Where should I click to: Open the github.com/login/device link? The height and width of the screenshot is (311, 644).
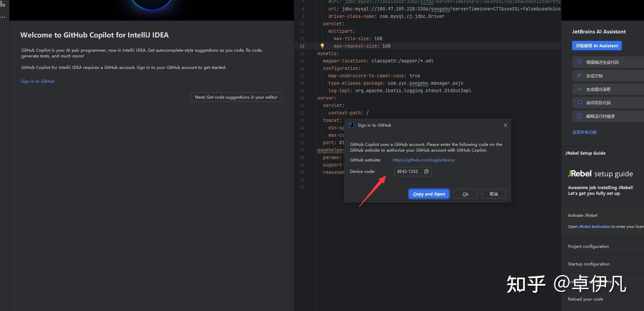coord(423,160)
